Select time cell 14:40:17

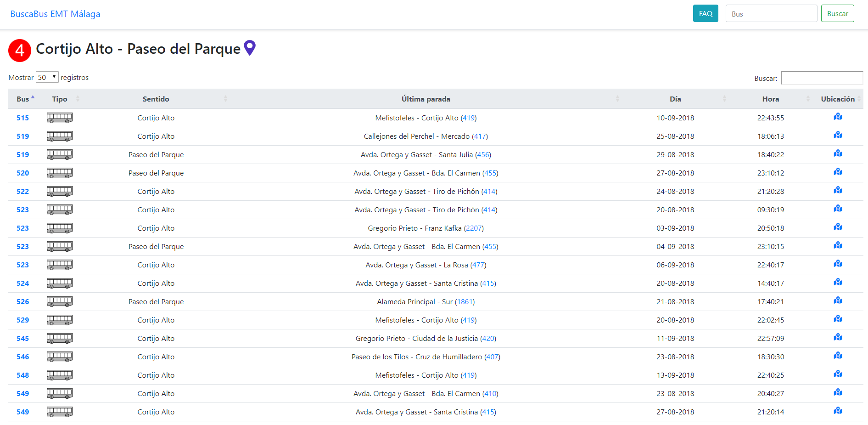[771, 283]
